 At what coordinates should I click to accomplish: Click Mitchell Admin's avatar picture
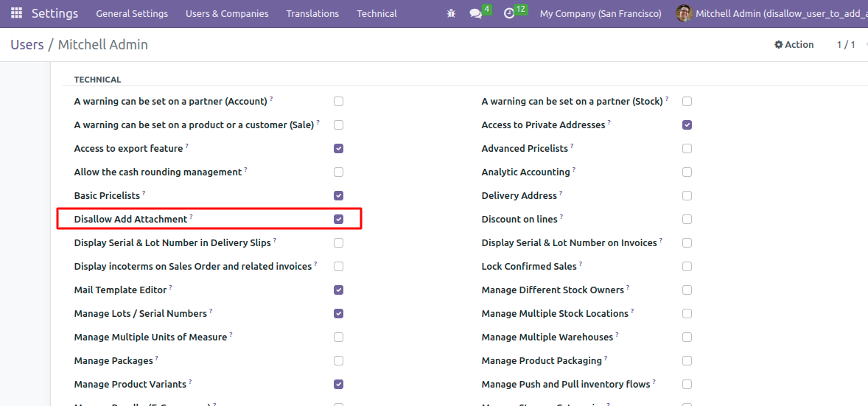[685, 13]
